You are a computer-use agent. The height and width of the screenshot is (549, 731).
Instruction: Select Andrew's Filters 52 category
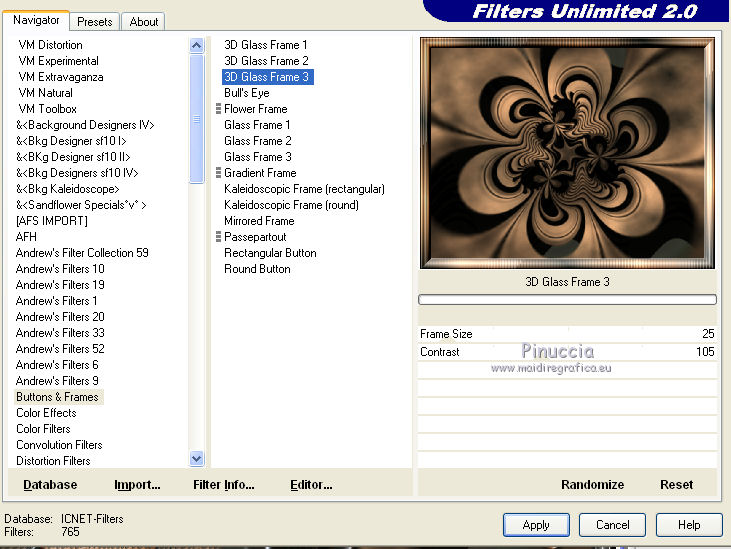point(60,349)
